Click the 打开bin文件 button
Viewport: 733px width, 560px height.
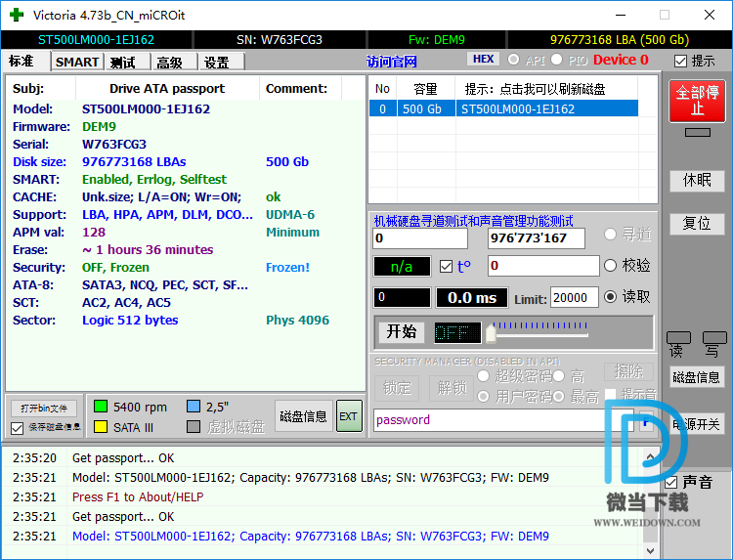coord(44,409)
